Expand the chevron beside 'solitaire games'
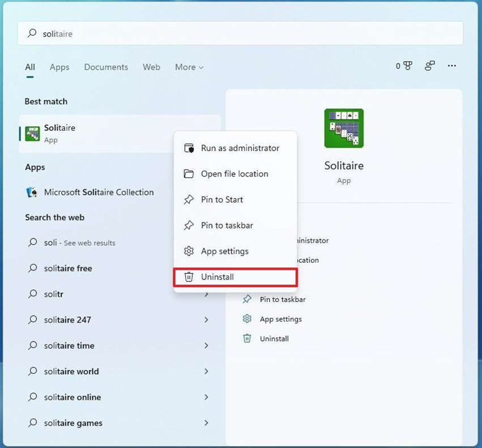Viewport: 482px width, 448px height. (206, 423)
